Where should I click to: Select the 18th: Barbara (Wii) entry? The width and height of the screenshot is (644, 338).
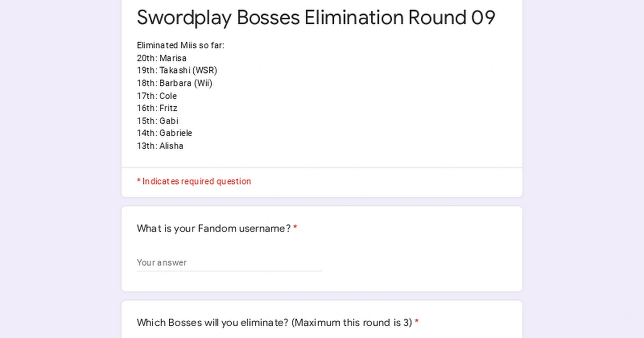tap(174, 83)
